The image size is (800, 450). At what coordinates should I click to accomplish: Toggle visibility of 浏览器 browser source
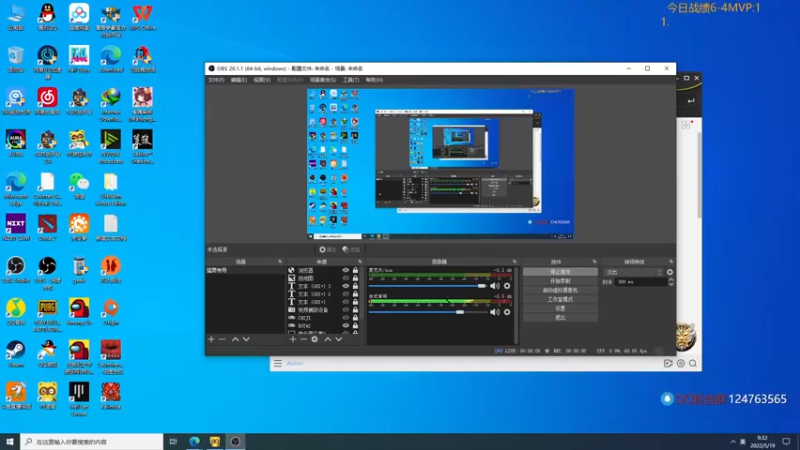tap(346, 270)
